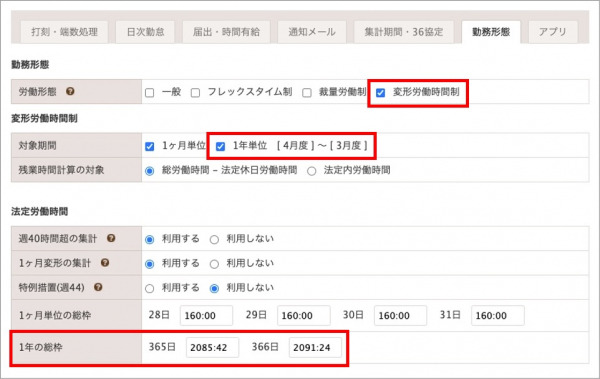
Task: Click the 31日 monthly hours field
Action: pyautogui.click(x=497, y=316)
